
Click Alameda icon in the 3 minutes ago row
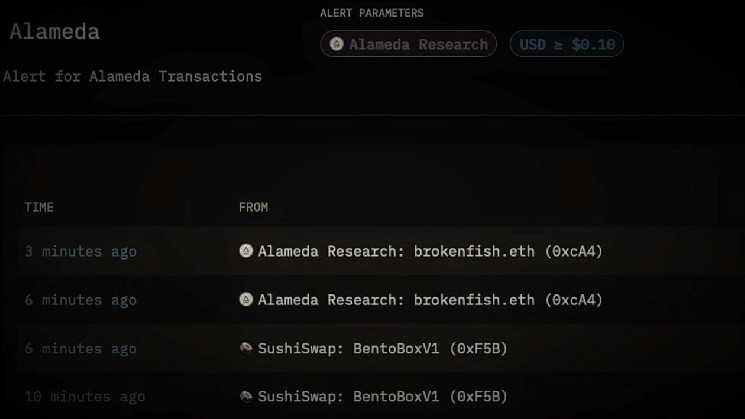tap(246, 251)
